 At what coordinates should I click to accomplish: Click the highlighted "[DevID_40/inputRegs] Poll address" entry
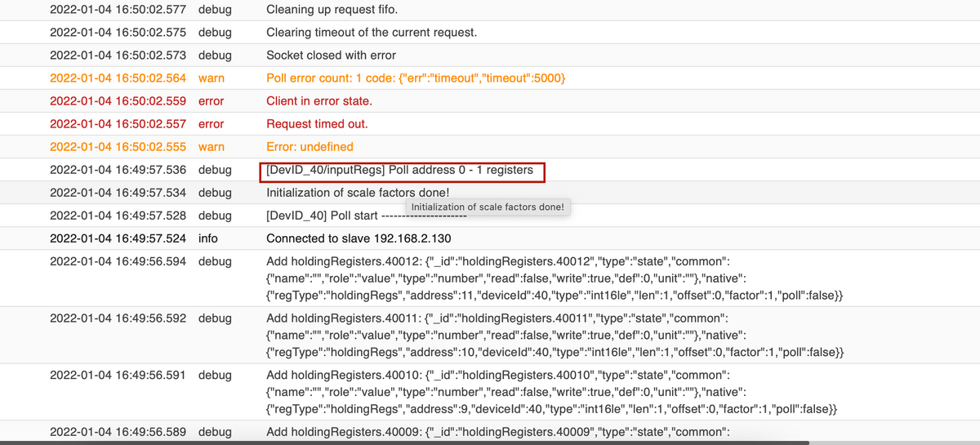pos(399,171)
